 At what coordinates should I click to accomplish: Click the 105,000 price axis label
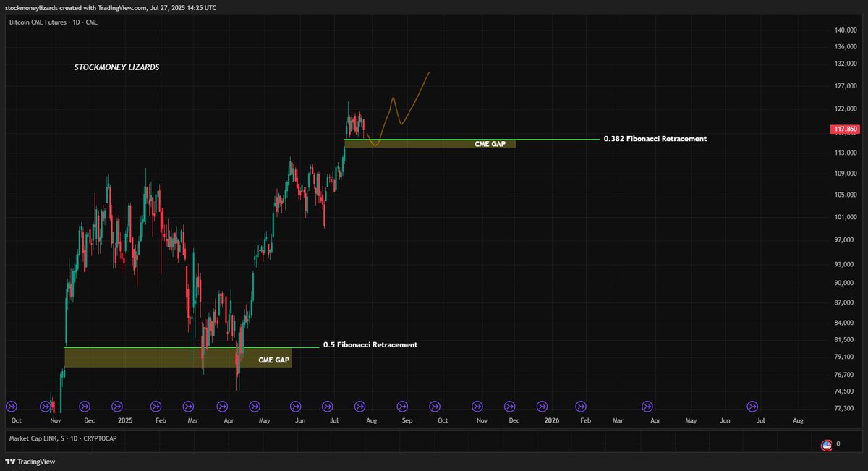click(x=844, y=195)
